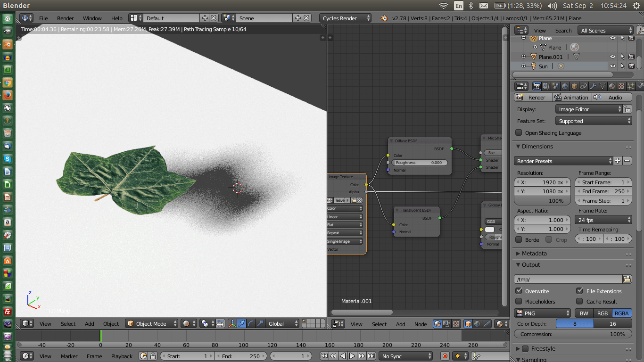Switch node editor to World shading globe icon

click(477, 324)
